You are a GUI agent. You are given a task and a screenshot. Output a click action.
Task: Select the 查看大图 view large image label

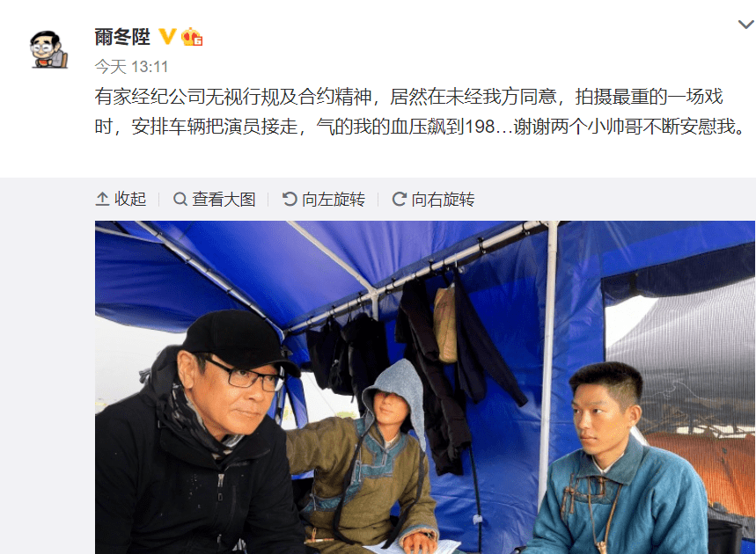click(x=224, y=199)
